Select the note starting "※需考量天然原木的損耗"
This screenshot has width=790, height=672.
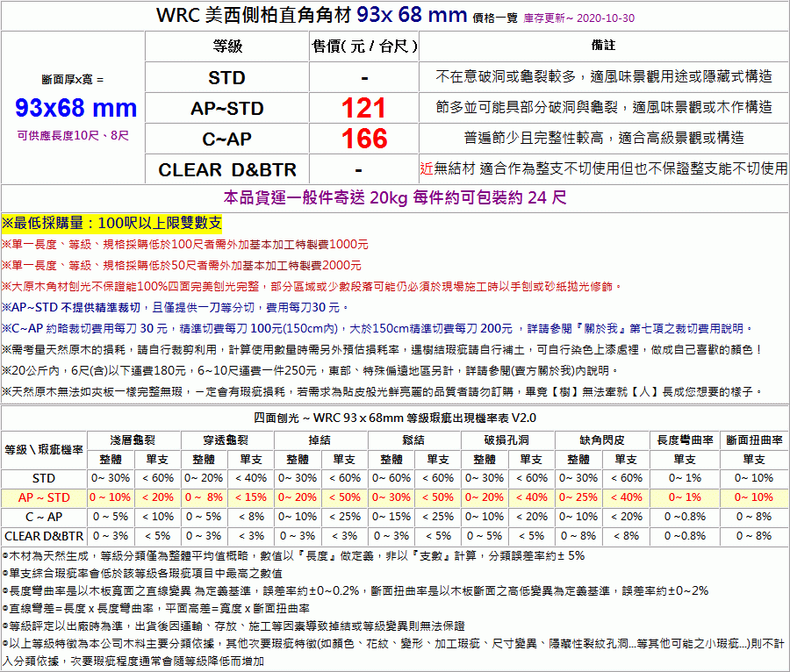tap(382, 350)
